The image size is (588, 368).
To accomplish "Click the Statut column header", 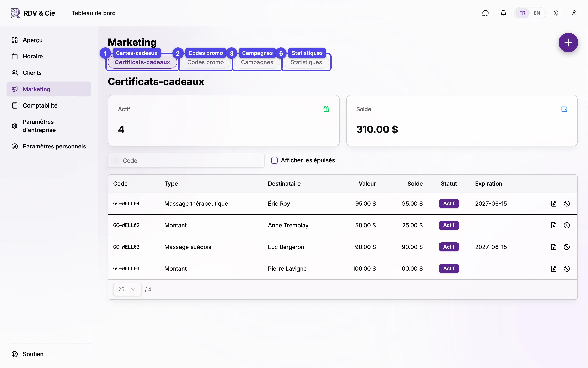I will [449, 184].
